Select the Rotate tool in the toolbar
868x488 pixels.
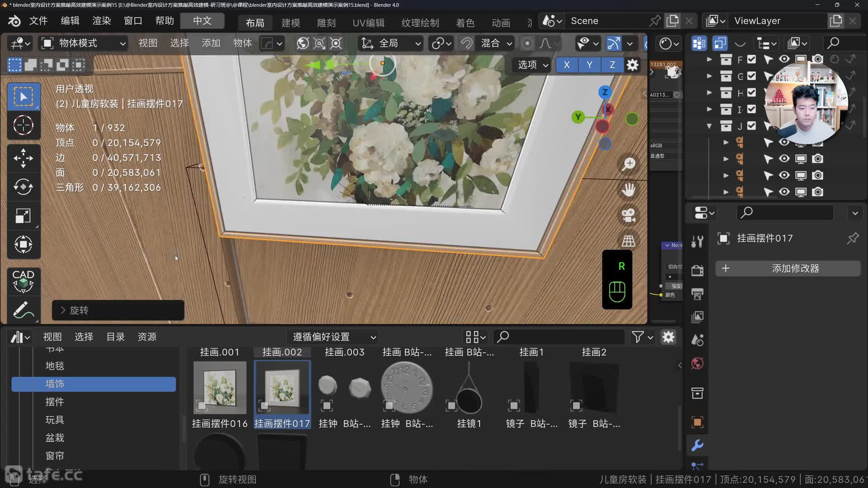[x=23, y=187]
